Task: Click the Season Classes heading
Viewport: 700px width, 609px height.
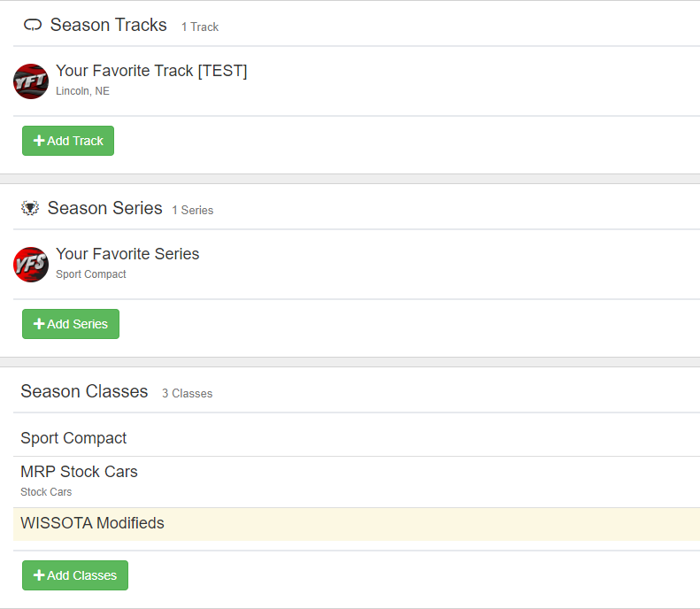Action: click(x=84, y=391)
